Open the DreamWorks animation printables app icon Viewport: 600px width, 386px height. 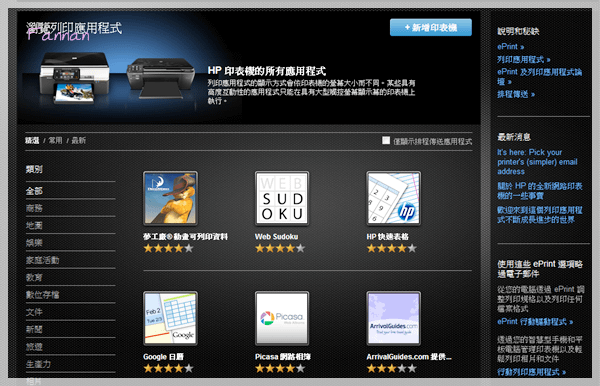click(x=170, y=198)
